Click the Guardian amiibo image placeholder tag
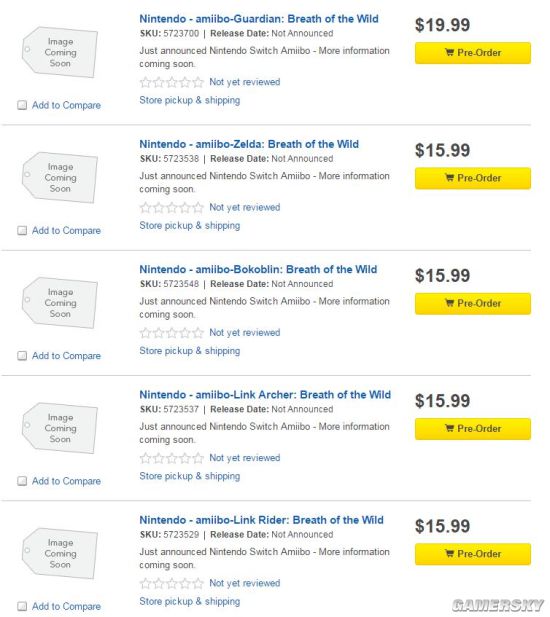 click(60, 52)
